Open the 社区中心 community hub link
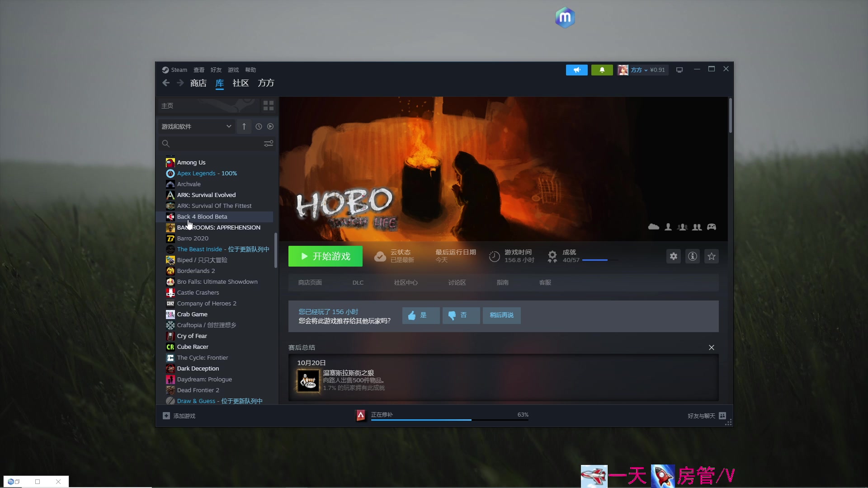Viewport: 868px width, 488px height. click(406, 282)
